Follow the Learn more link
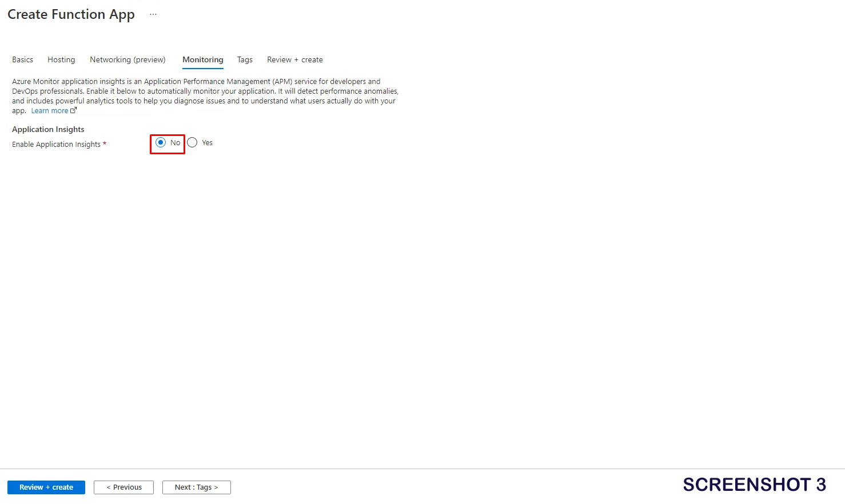This screenshot has width=845, height=504. [x=50, y=111]
